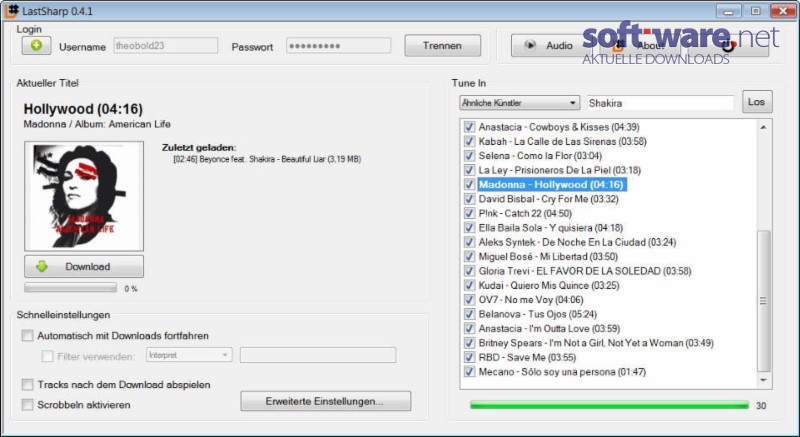Open the Interpret filter dropdown
Image resolution: width=800 pixels, height=437 pixels.
(x=189, y=355)
